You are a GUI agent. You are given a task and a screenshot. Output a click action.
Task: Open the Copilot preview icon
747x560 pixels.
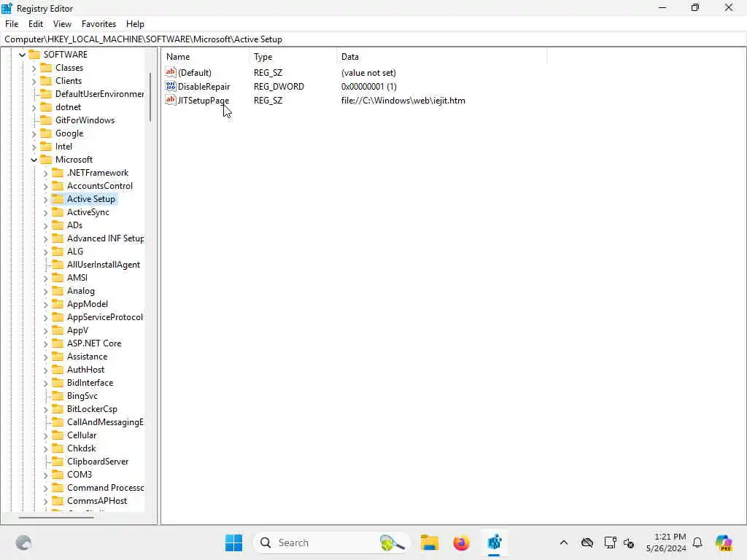click(x=724, y=542)
